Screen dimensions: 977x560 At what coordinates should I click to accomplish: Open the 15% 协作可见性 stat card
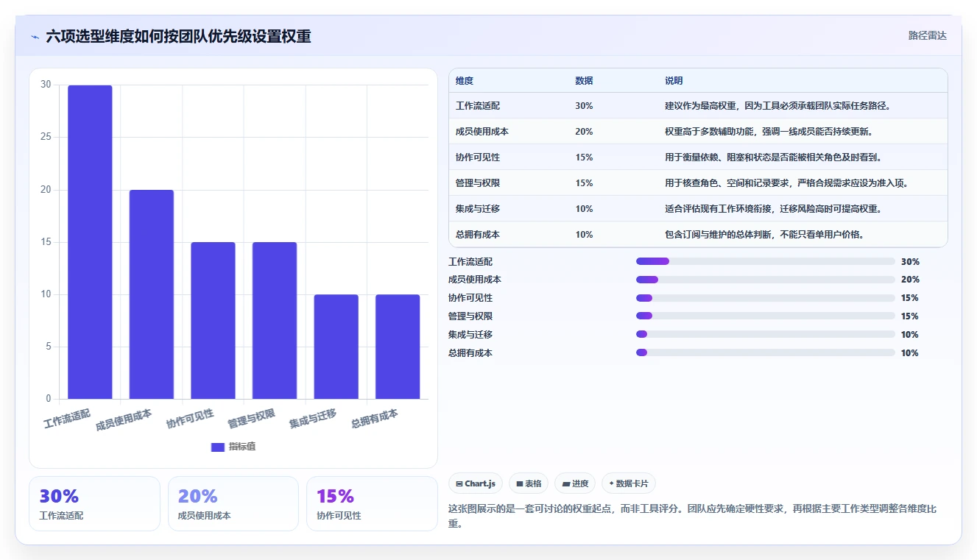[372, 503]
